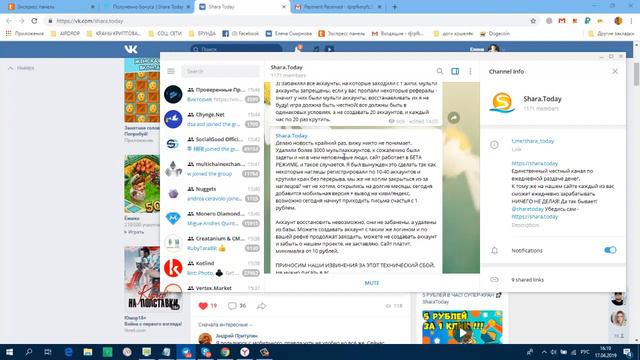Open Yandex browser from the taskbar
This screenshot has height=360, width=640.
pyautogui.click(x=244, y=352)
